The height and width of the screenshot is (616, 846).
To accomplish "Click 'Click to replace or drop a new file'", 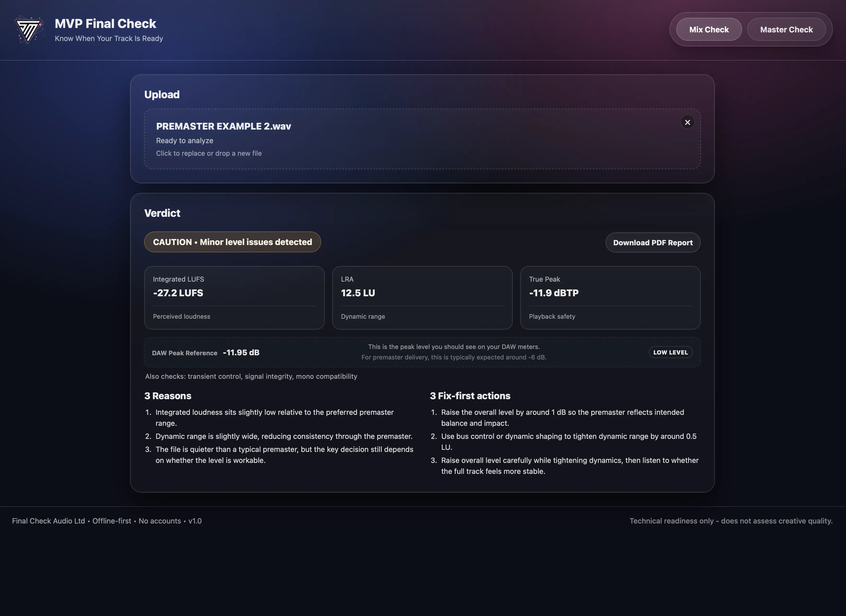I will coord(209,153).
